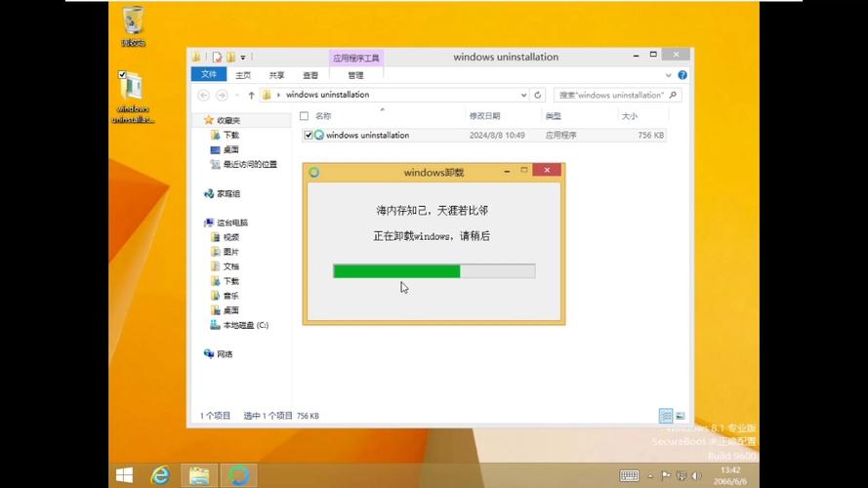
Task: Toggle the select all checkbox in header
Action: tap(304, 116)
